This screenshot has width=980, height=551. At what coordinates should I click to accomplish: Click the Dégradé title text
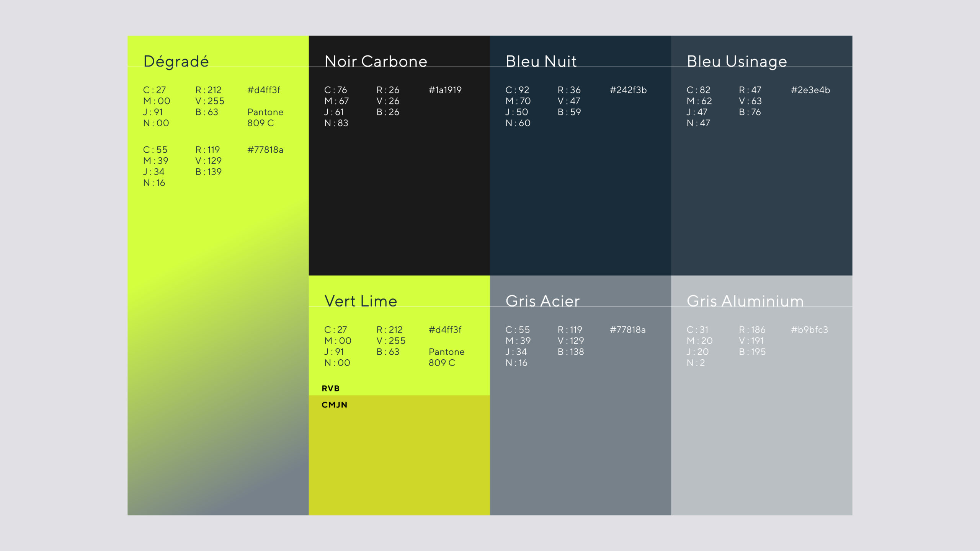tap(176, 61)
